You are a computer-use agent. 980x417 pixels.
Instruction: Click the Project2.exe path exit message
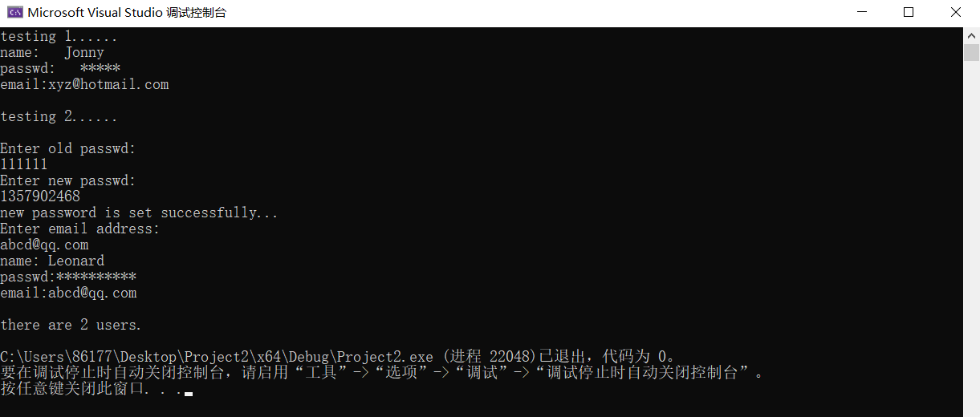[x=337, y=357]
